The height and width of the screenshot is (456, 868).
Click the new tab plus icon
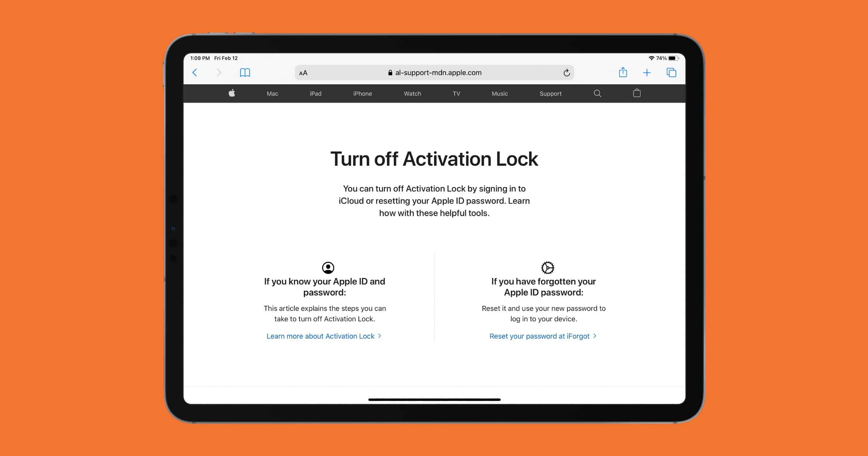tap(646, 72)
